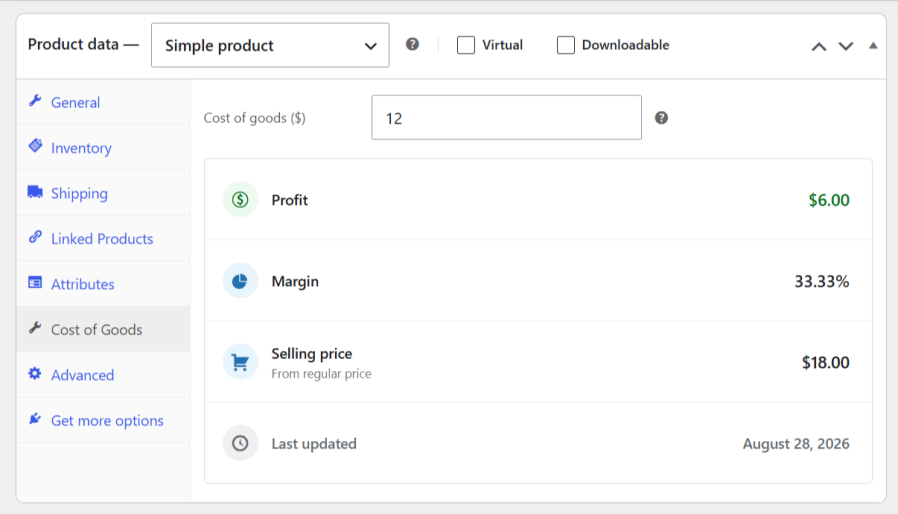Open the Advanced tab
898x514 pixels.
(x=104, y=375)
